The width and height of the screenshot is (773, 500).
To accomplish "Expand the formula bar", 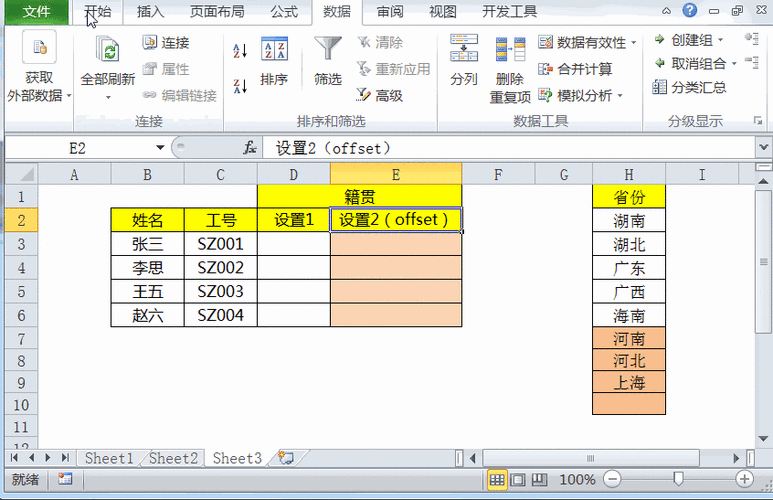I will click(763, 147).
